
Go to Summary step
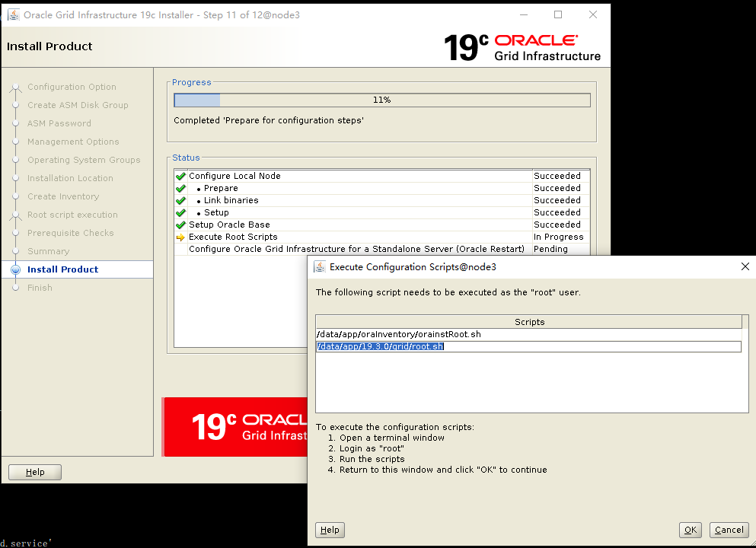coord(48,252)
